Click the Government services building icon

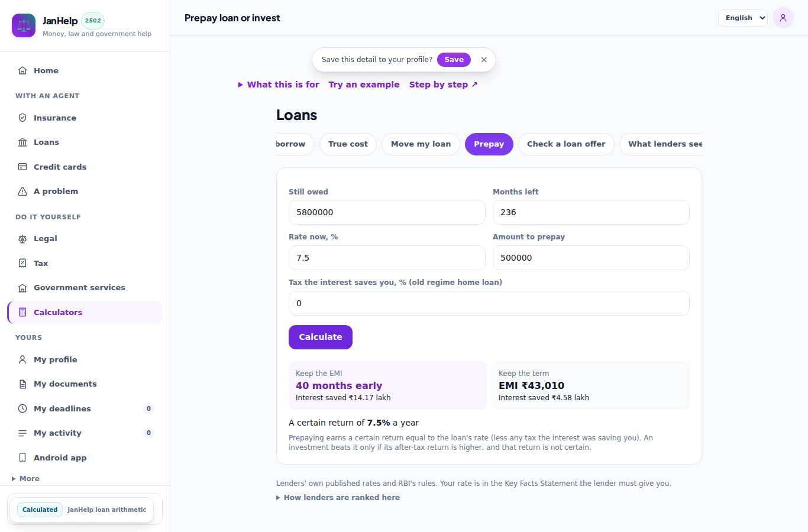22,287
